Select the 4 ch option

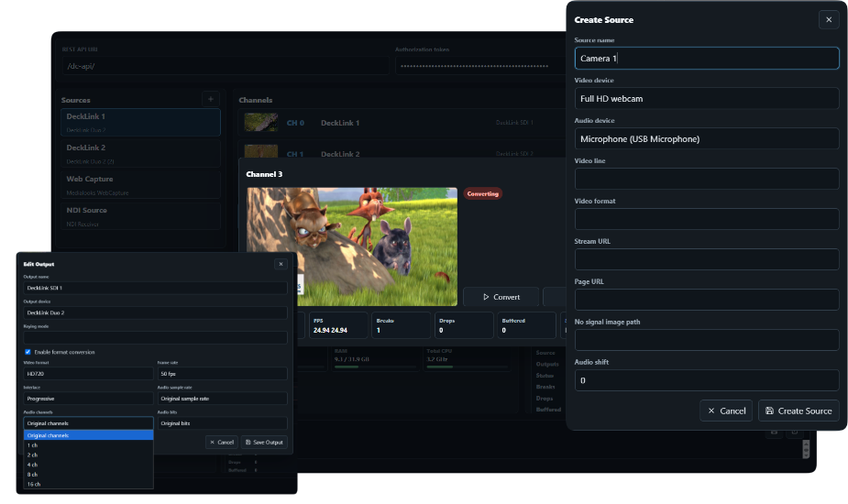(89, 465)
